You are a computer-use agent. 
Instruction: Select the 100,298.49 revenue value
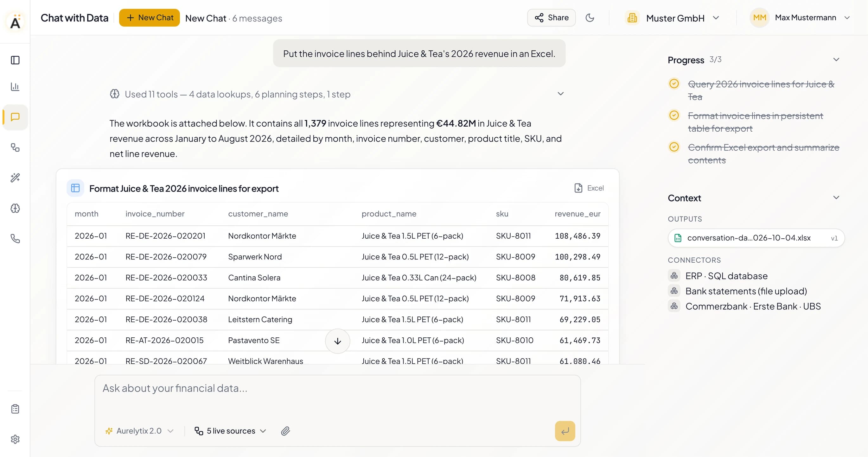[x=578, y=256]
